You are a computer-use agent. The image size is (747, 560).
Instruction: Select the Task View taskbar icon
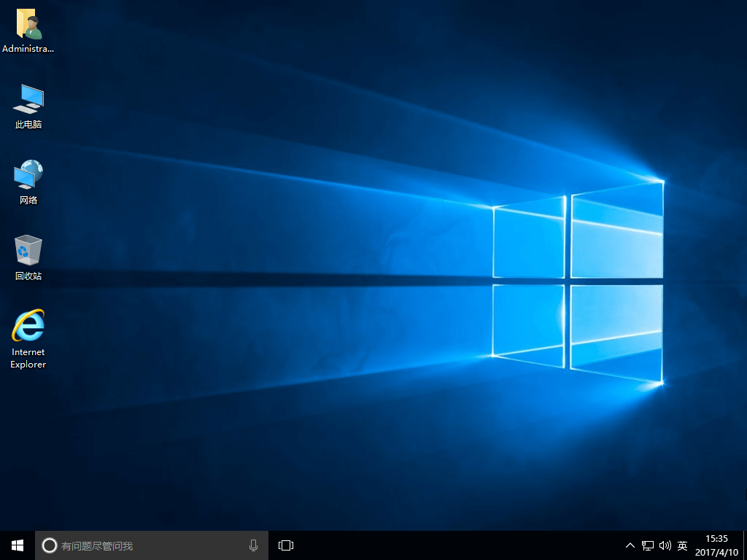[285, 545]
